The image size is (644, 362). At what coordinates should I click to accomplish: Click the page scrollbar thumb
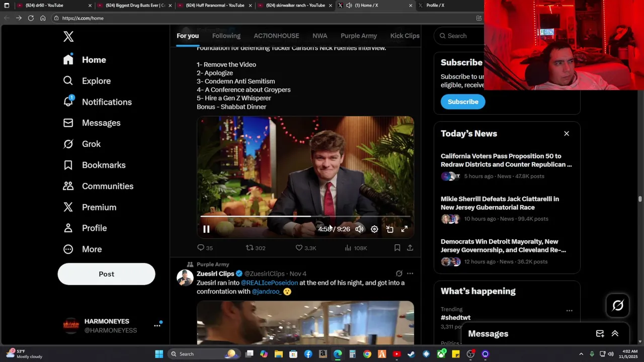pos(640,199)
